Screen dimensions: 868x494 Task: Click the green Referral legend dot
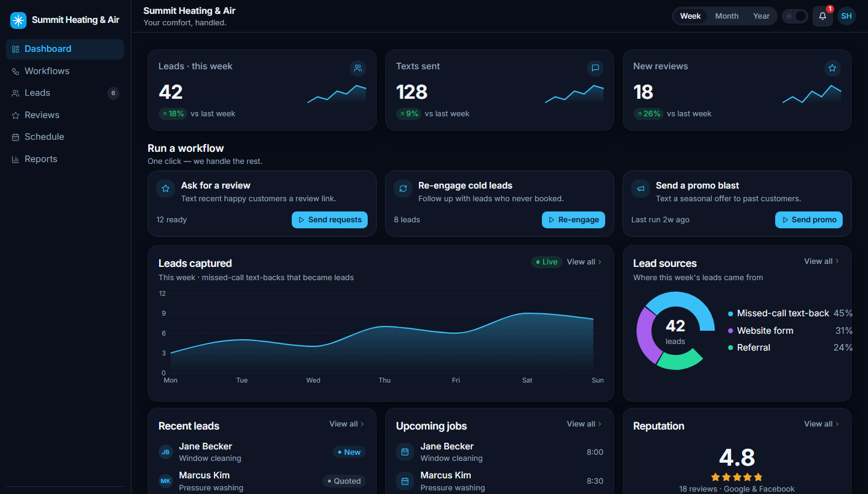pos(731,348)
